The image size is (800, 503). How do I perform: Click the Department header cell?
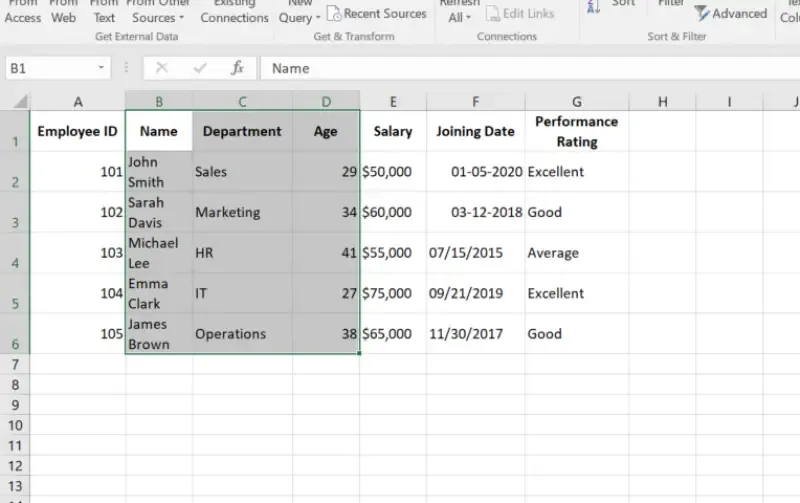tap(242, 131)
